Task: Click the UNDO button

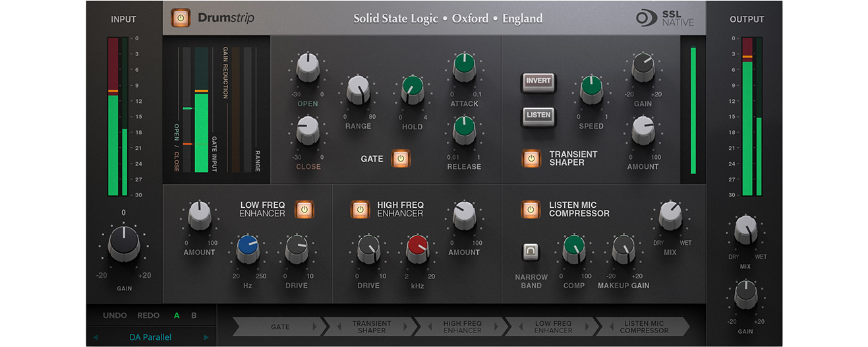Action: coord(115,315)
